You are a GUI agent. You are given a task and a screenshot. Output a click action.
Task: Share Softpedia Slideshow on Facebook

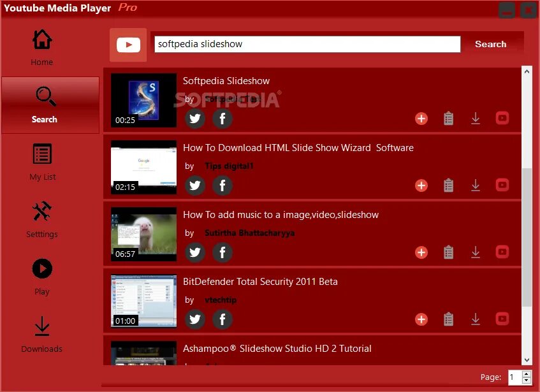tap(223, 119)
